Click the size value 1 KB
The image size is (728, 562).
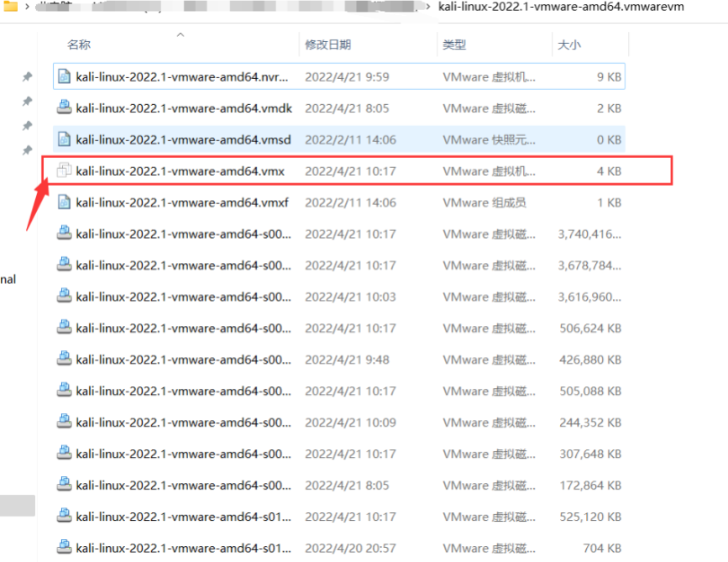click(609, 202)
